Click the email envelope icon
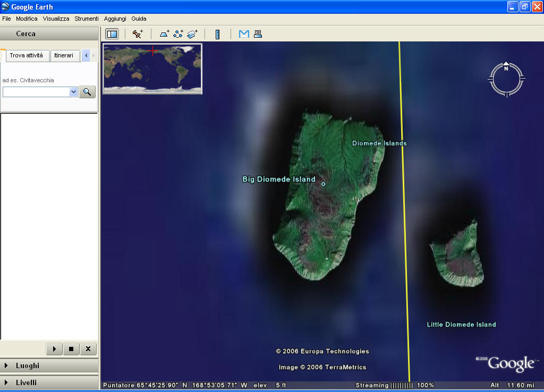The width and height of the screenshot is (544, 392). [x=244, y=34]
